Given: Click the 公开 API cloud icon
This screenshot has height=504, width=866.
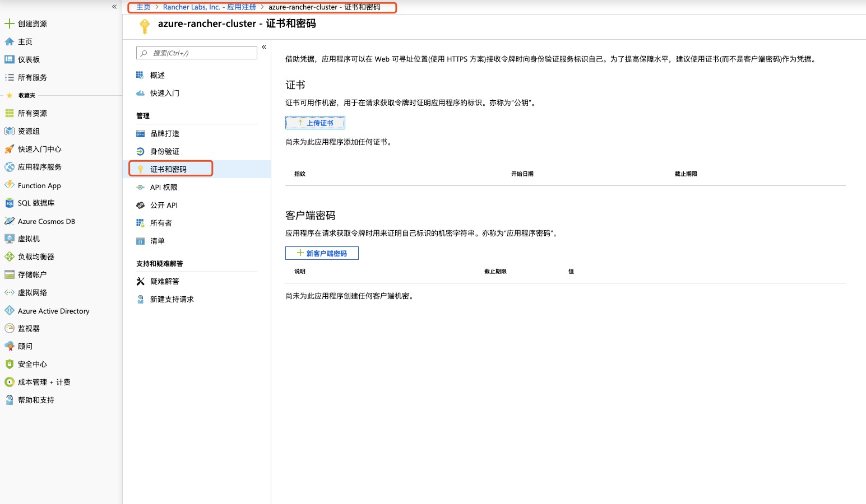Looking at the screenshot, I should [140, 205].
